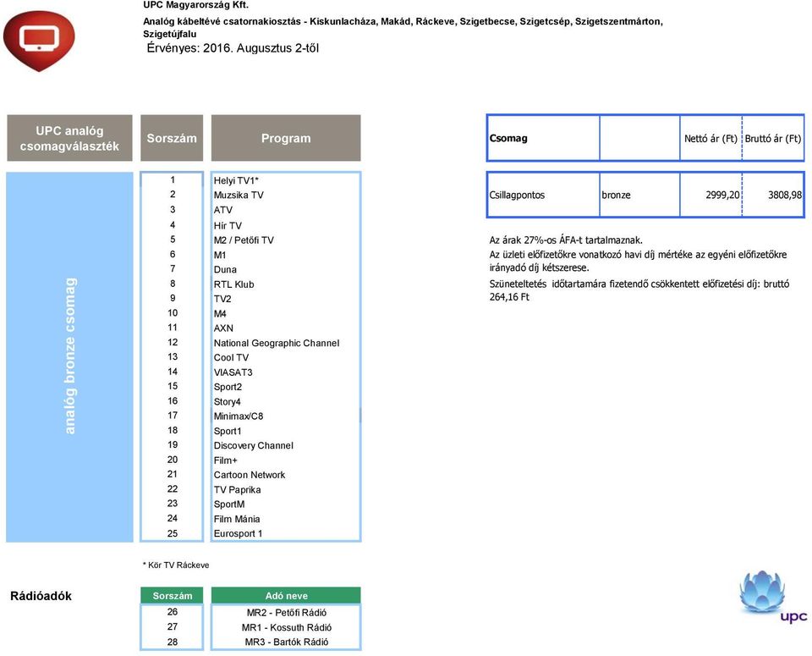The height and width of the screenshot is (656, 812).
Task: Click the analóg bronze csomag vertical label
Action: click(69, 356)
